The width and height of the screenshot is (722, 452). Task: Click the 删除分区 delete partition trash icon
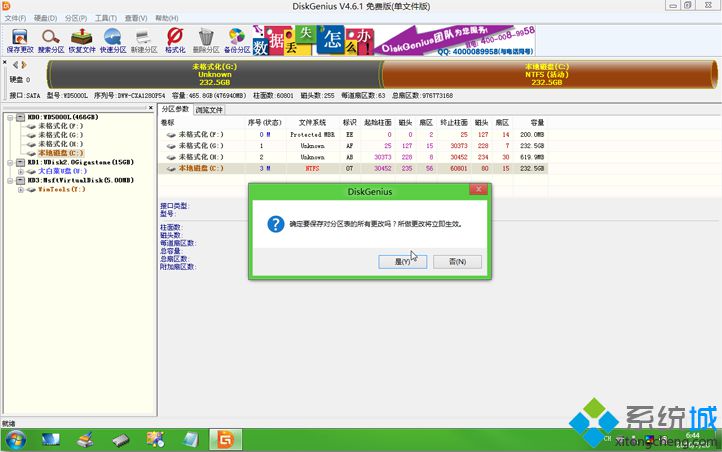click(206, 41)
